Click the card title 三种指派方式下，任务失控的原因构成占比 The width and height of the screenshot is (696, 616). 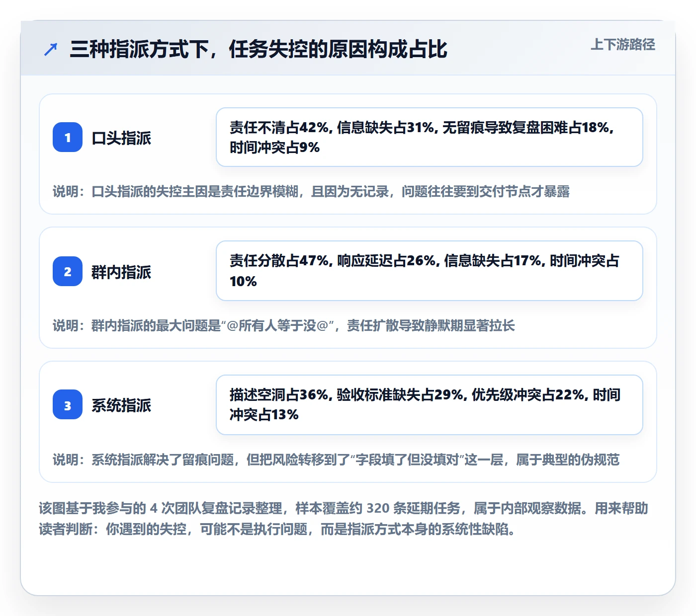[x=259, y=49]
